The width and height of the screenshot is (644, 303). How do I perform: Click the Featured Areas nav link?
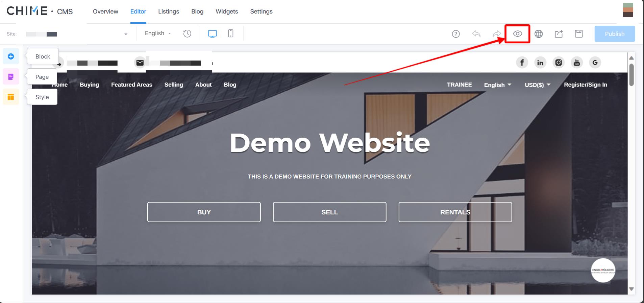(x=132, y=85)
